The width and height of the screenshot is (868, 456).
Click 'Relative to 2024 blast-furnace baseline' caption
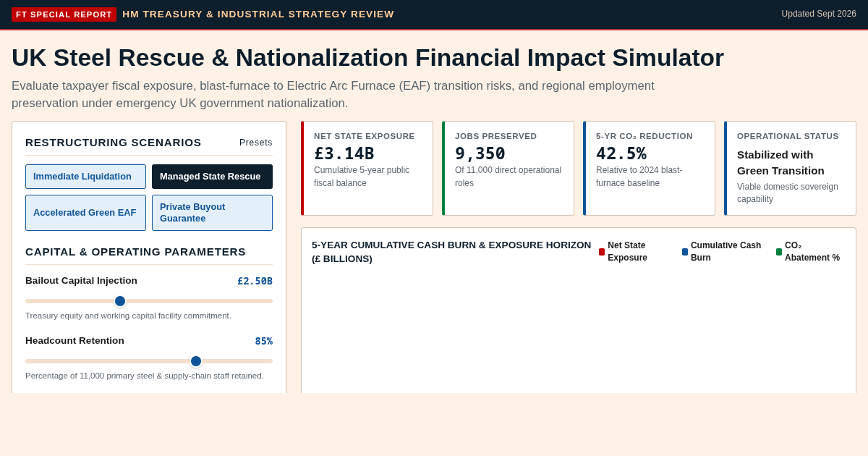(x=639, y=177)
